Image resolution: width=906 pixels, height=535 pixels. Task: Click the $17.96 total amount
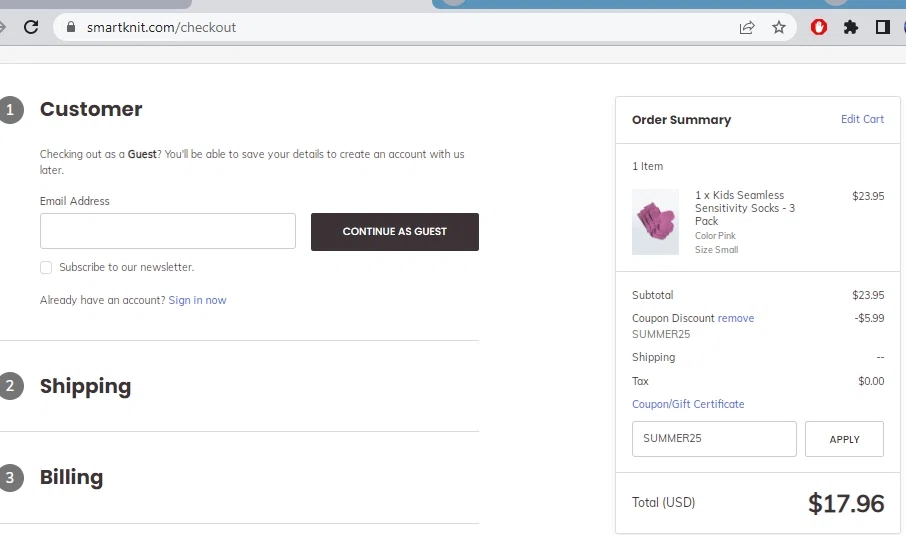846,503
